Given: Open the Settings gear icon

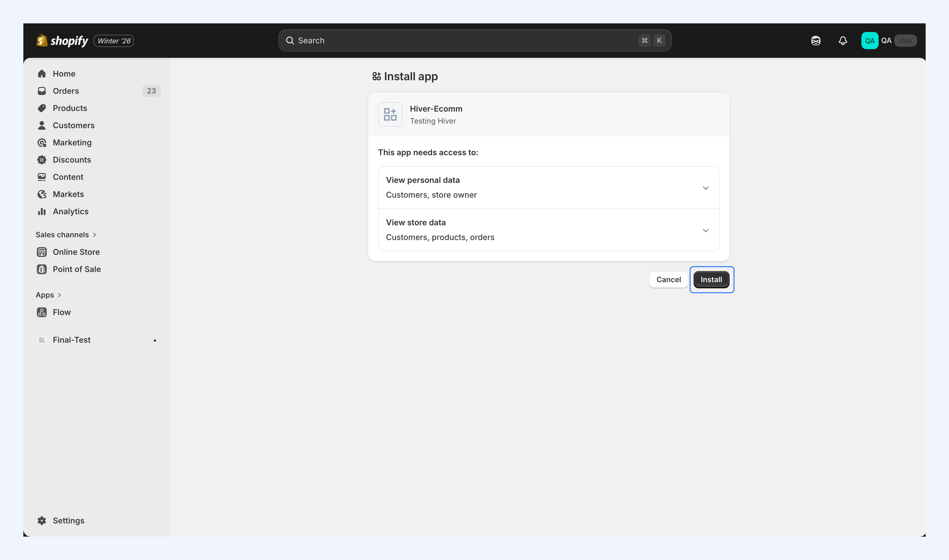Looking at the screenshot, I should (42, 520).
